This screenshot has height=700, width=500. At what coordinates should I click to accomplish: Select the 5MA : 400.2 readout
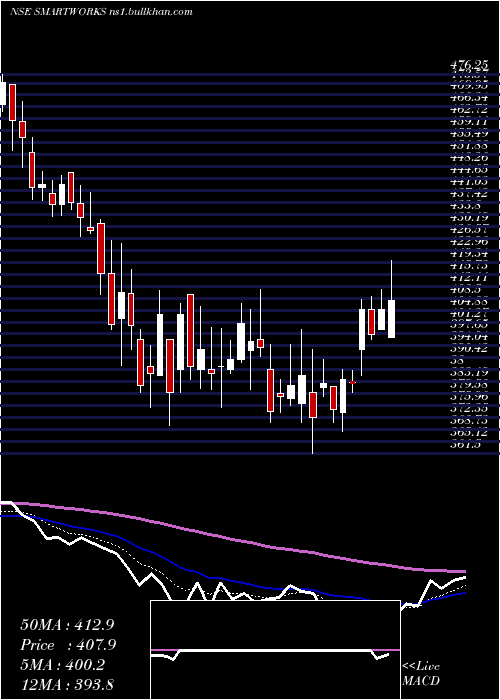62,665
